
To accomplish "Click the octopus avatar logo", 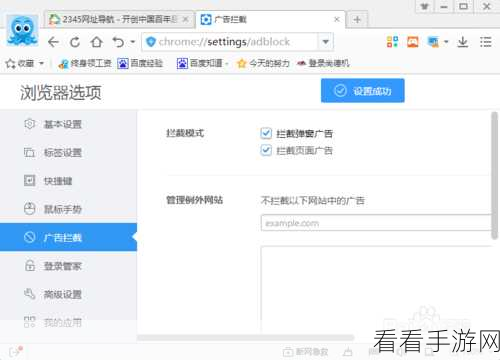I will coord(22,30).
